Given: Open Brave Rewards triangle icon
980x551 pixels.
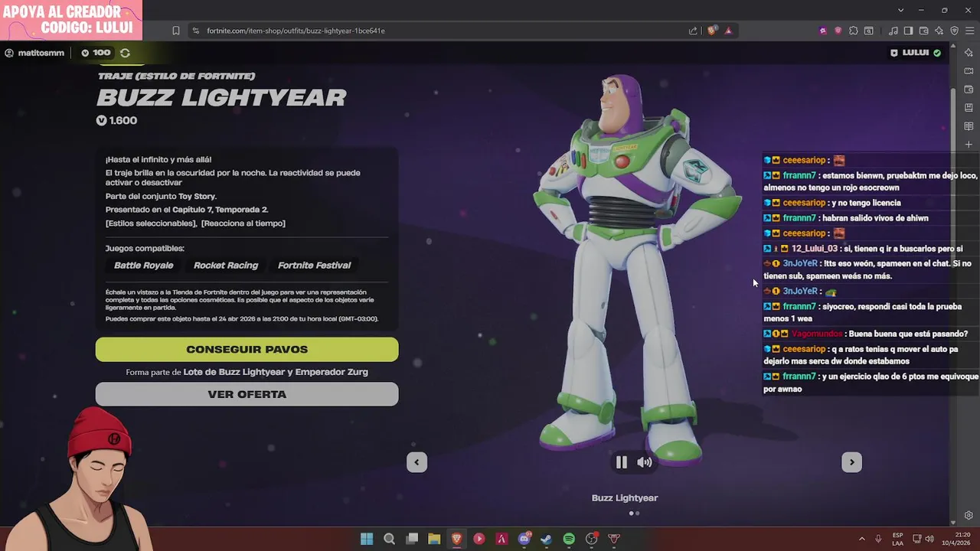Looking at the screenshot, I should coord(728,31).
